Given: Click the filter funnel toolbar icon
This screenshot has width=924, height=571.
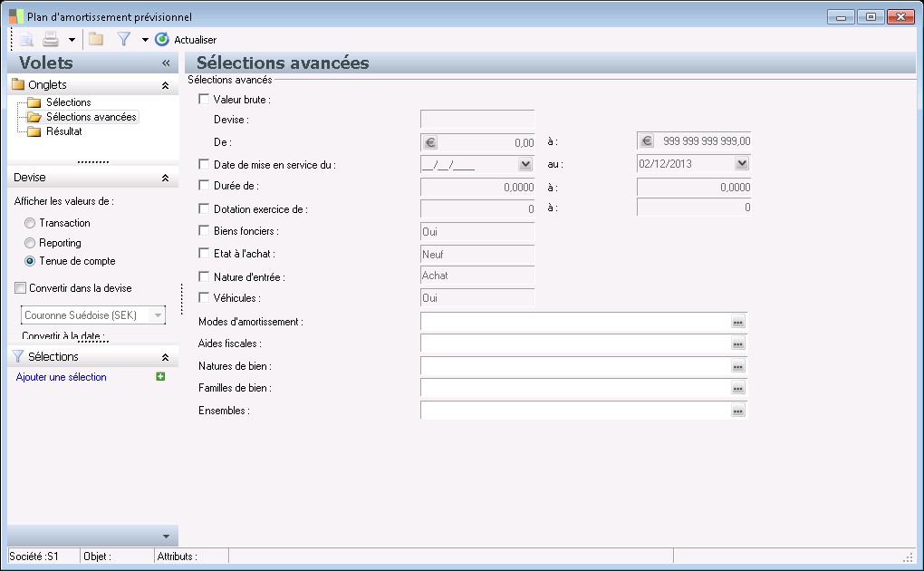Looking at the screenshot, I should click(x=124, y=40).
